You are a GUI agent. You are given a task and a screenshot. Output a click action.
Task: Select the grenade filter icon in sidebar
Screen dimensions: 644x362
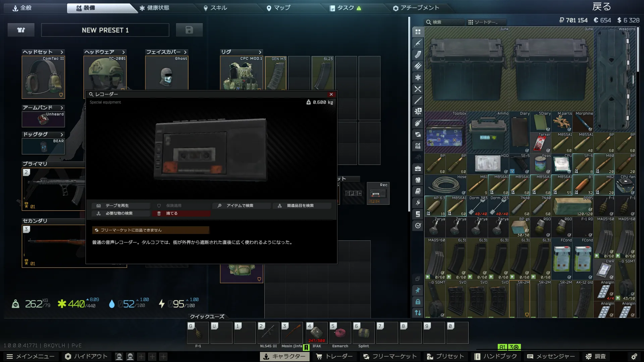coord(418,123)
